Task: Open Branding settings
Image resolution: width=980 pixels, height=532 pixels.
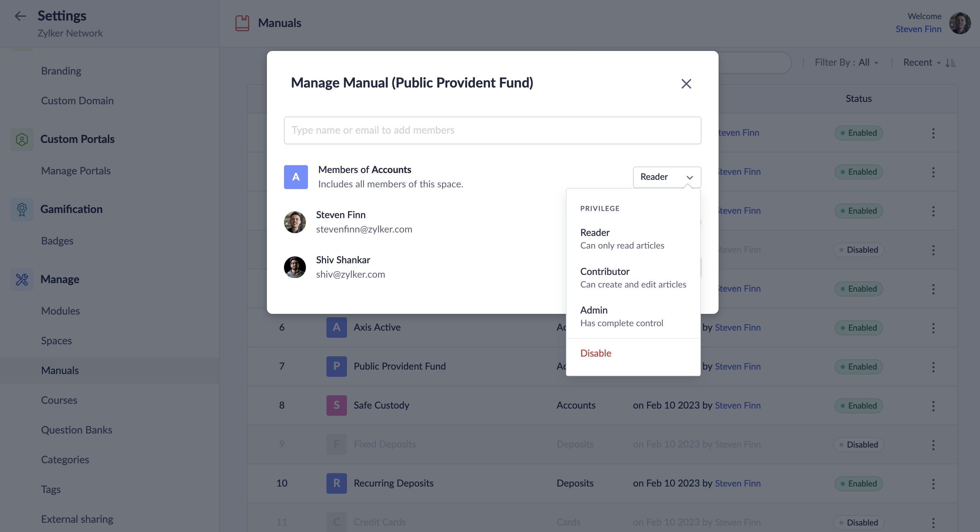Action: (61, 71)
